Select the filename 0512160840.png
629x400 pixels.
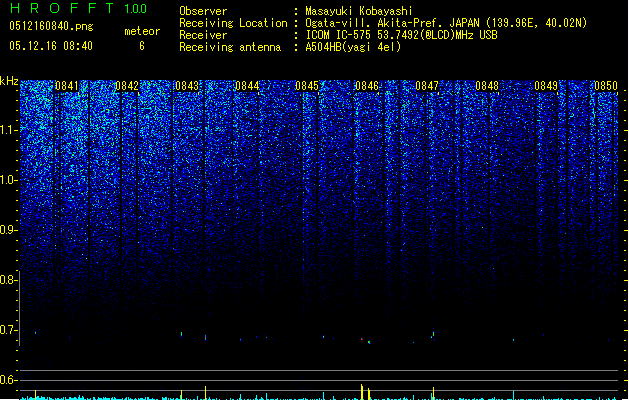tap(51, 26)
